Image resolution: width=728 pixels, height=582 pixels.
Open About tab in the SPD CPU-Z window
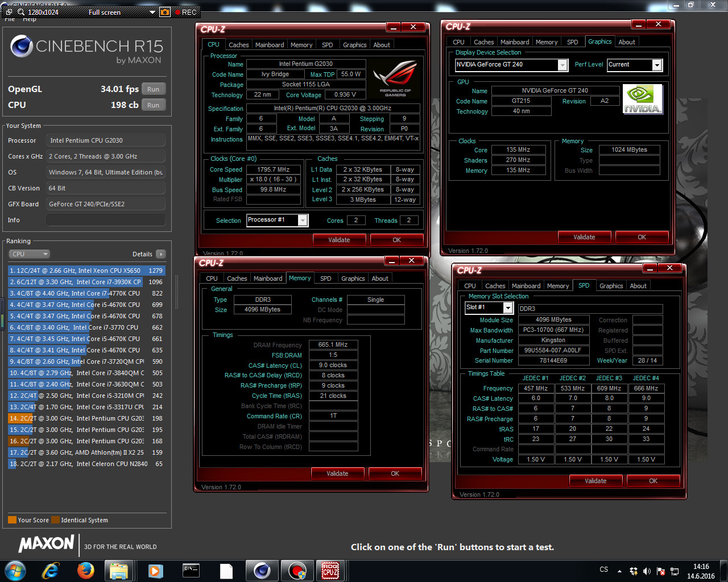coord(638,286)
